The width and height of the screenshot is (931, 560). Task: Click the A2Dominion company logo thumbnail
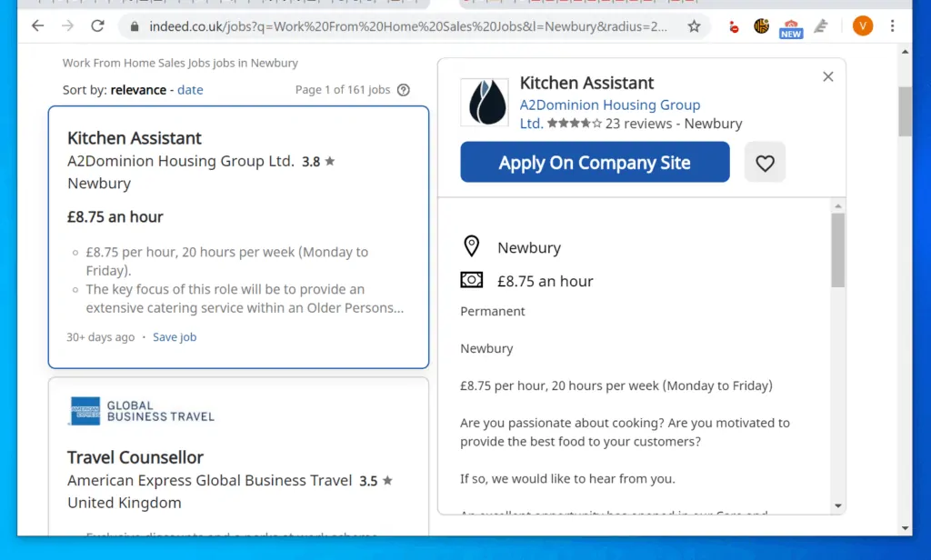coord(485,102)
